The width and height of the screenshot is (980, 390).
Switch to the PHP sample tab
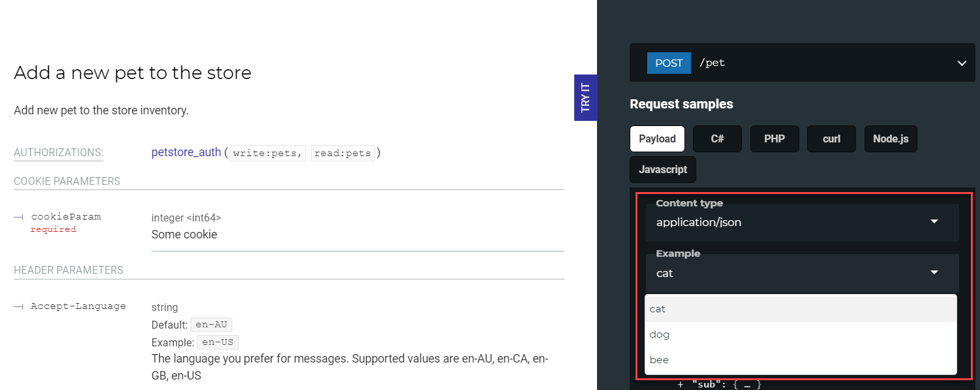point(774,138)
